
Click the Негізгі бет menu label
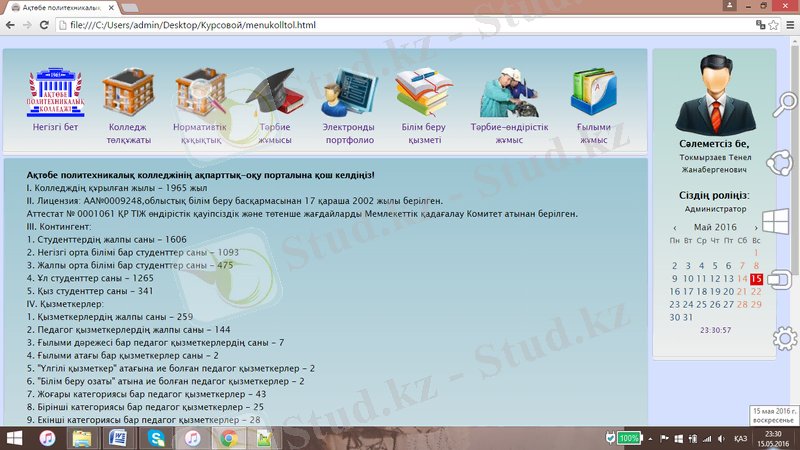[x=55, y=127]
